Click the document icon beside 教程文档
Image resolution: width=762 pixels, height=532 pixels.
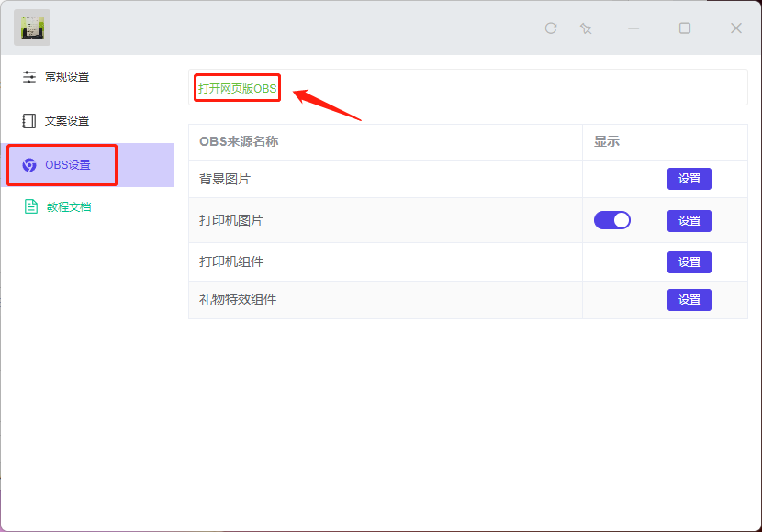30,207
